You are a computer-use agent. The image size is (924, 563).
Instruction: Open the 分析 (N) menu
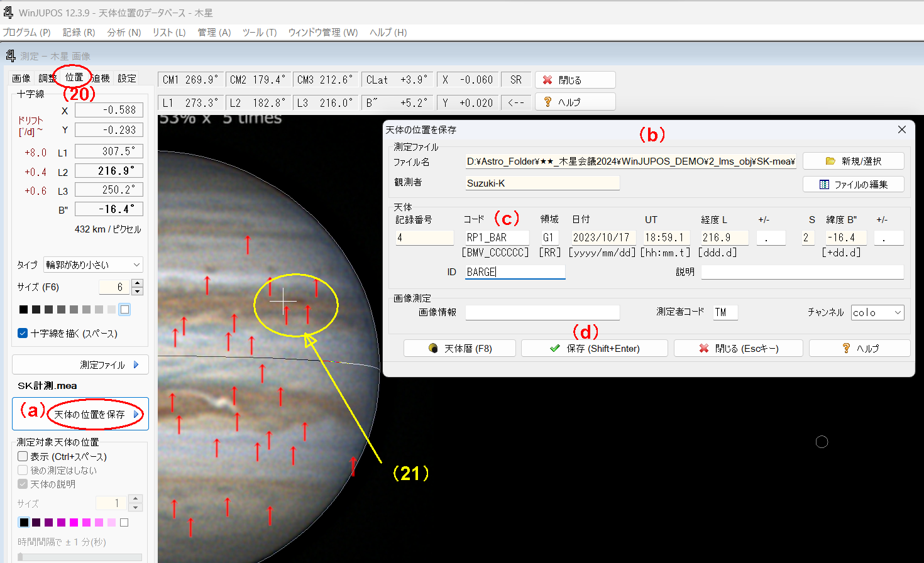124,32
